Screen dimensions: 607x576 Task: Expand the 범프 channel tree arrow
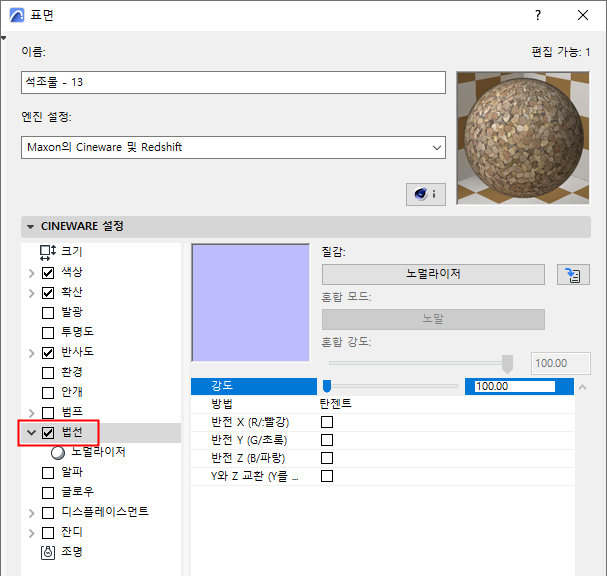32,413
